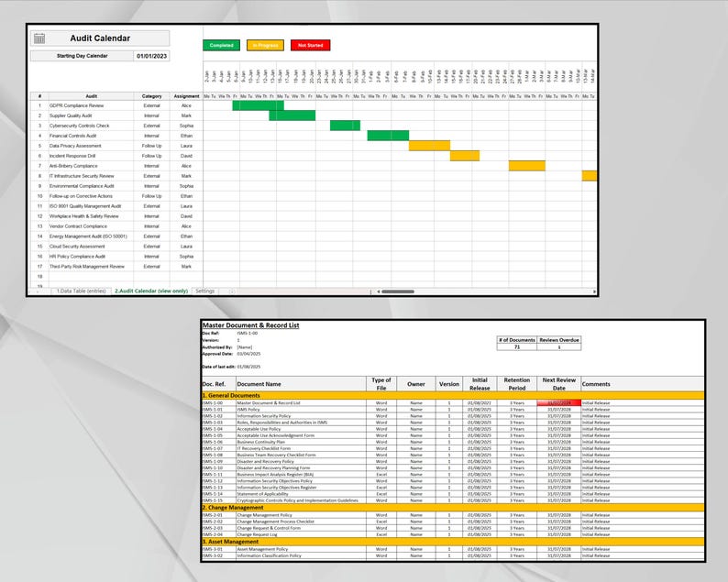Click the Type of File column header
Viewport: 728px width, 582px height.
[381, 384]
